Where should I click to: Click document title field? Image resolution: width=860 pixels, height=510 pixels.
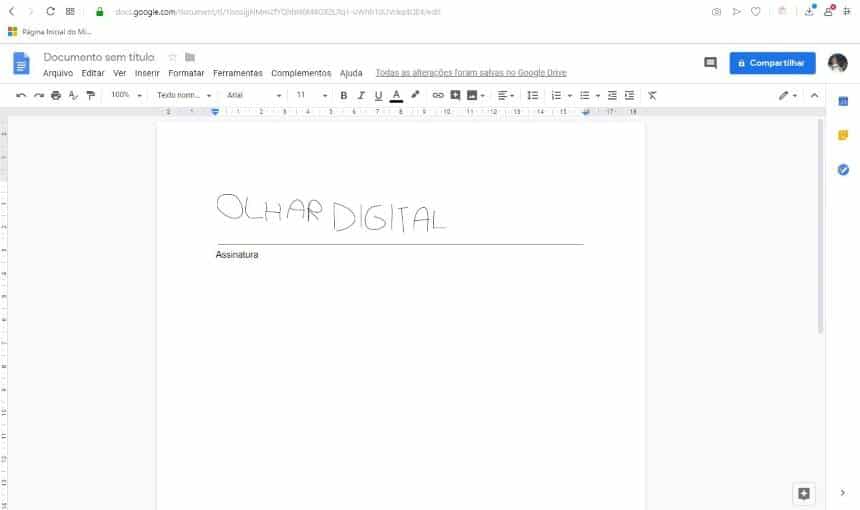tap(99, 57)
